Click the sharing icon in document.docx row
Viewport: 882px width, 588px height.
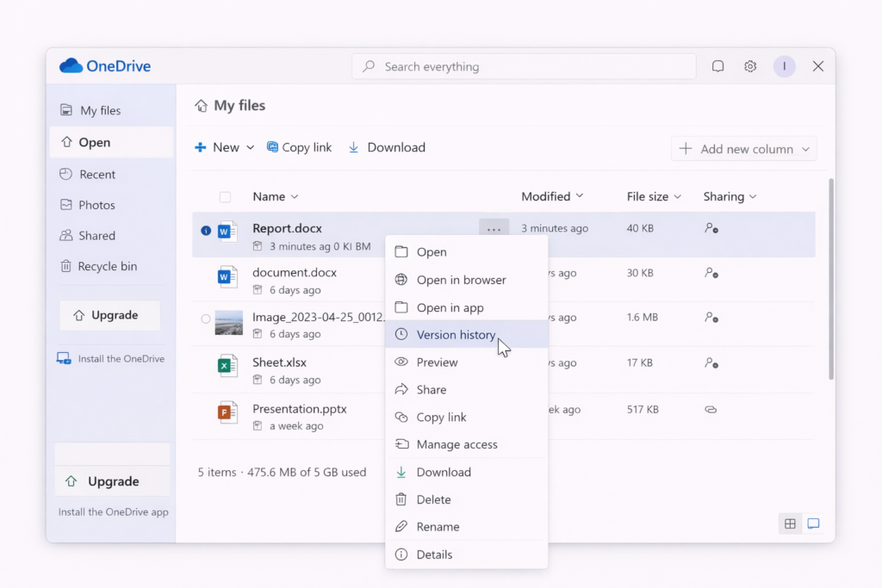pyautogui.click(x=711, y=273)
